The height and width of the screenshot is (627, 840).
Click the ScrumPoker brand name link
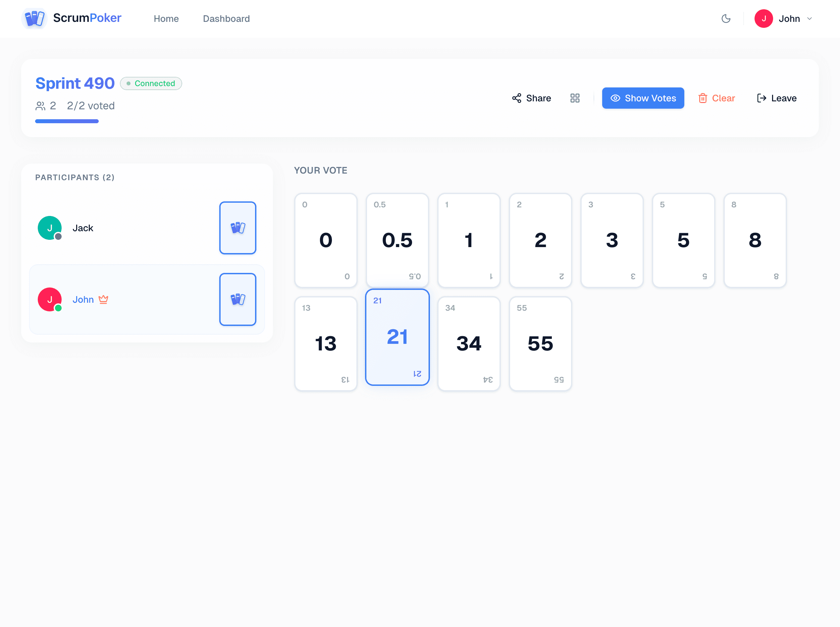pos(87,18)
